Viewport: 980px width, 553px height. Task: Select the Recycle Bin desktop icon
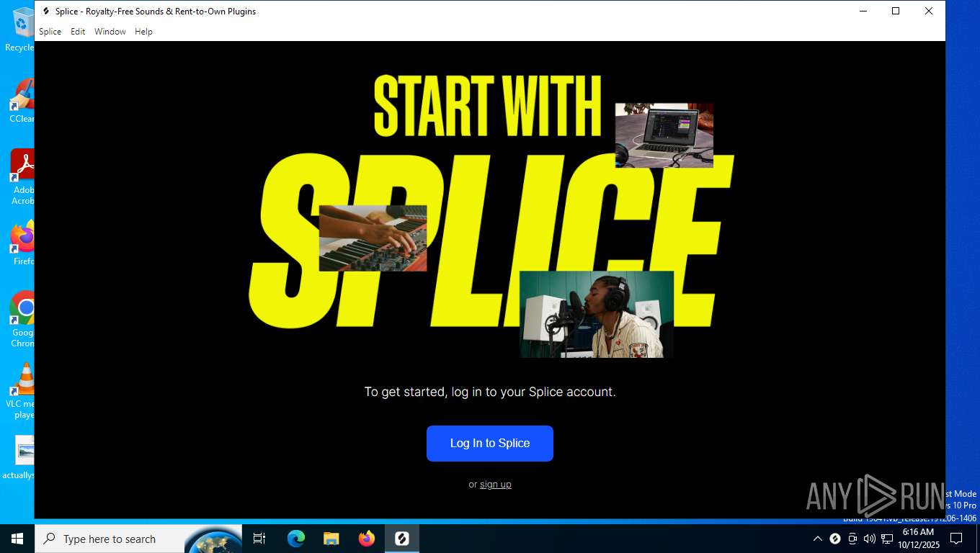click(20, 29)
